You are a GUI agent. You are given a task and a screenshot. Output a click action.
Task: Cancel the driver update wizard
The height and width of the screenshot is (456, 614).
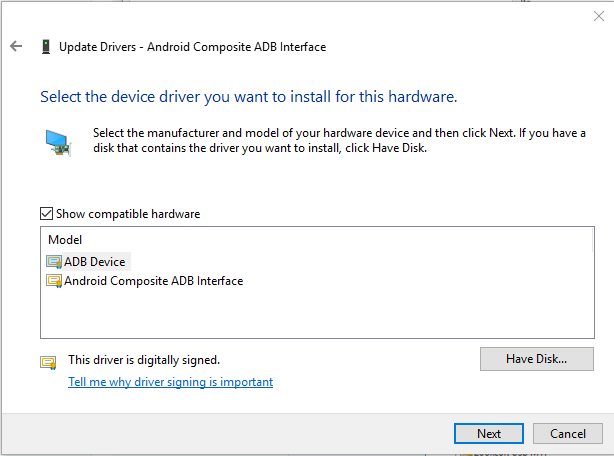point(568,434)
